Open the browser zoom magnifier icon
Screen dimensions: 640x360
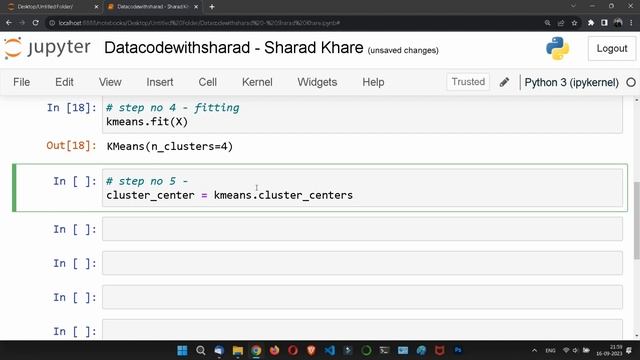point(547,23)
